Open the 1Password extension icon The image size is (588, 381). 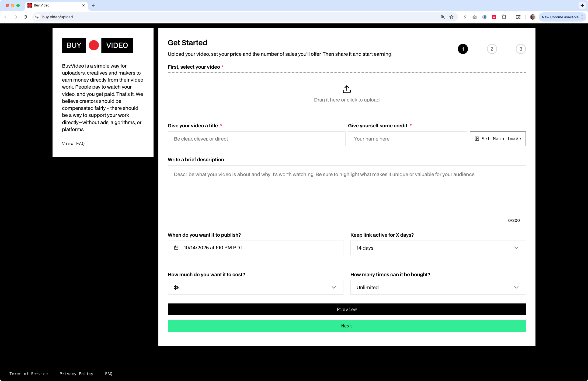(x=484, y=17)
